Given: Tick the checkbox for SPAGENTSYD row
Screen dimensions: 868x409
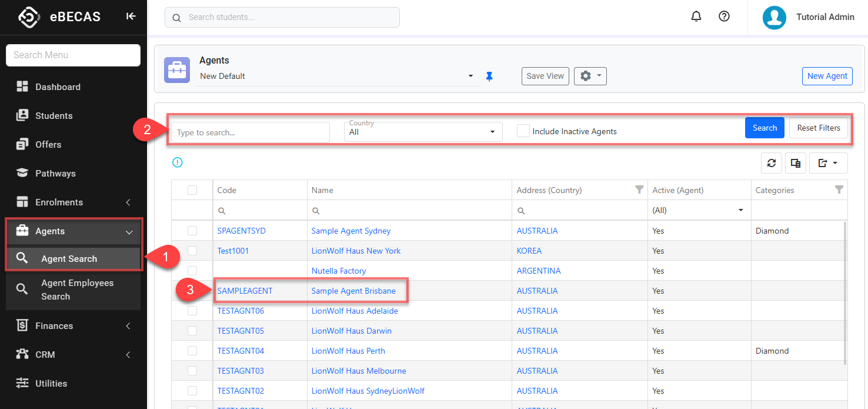Looking at the screenshot, I should [x=192, y=231].
